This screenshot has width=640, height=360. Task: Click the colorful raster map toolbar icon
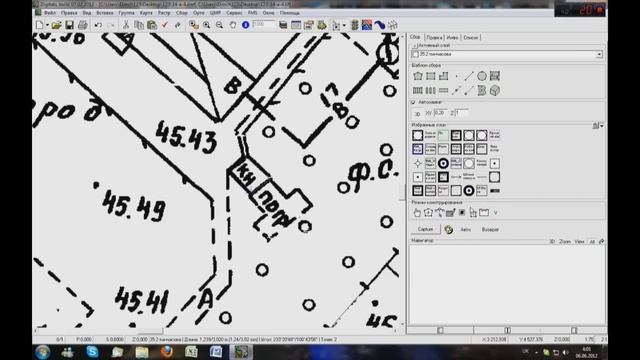pyautogui.click(x=367, y=25)
